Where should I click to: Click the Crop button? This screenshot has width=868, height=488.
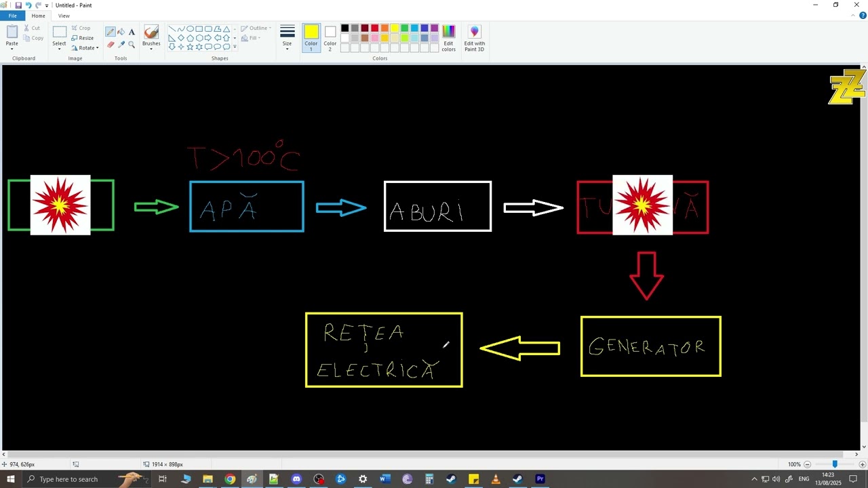point(81,28)
